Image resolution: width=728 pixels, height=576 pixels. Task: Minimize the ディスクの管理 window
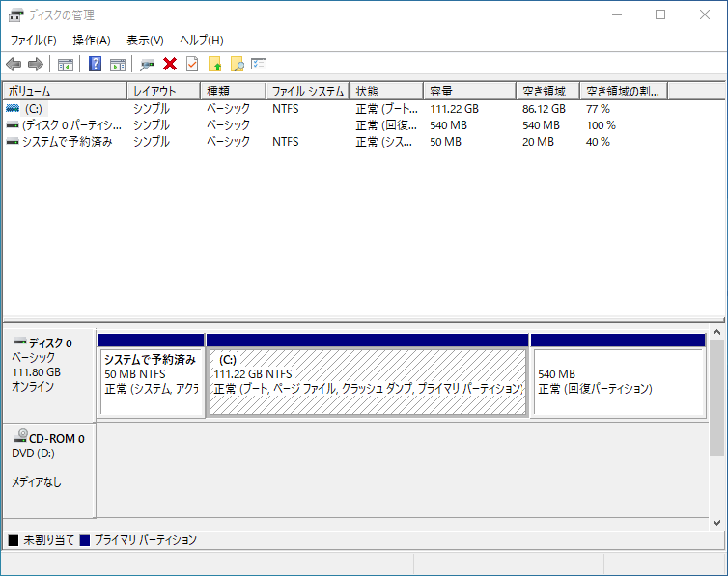click(617, 14)
